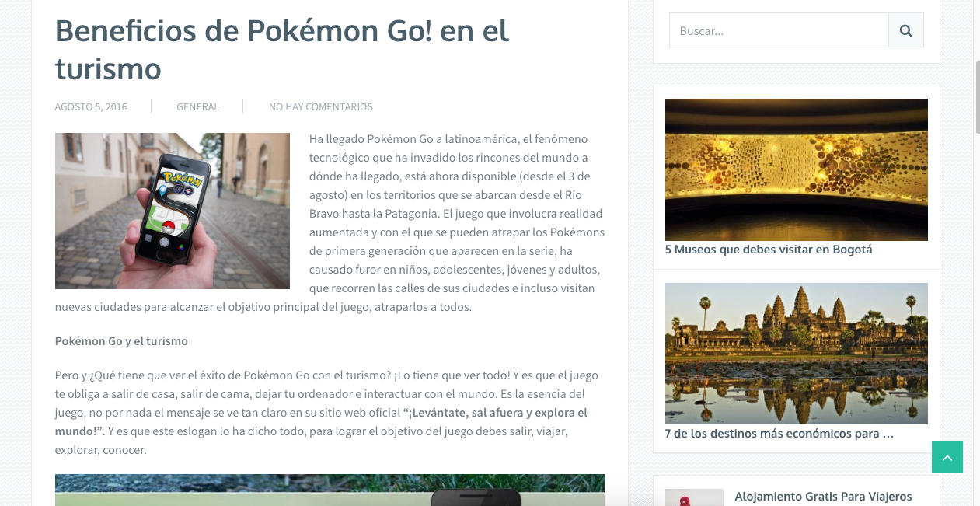Image resolution: width=980 pixels, height=506 pixels.
Task: Open the Angkor Wat temple thumbnail
Action: [x=797, y=354]
